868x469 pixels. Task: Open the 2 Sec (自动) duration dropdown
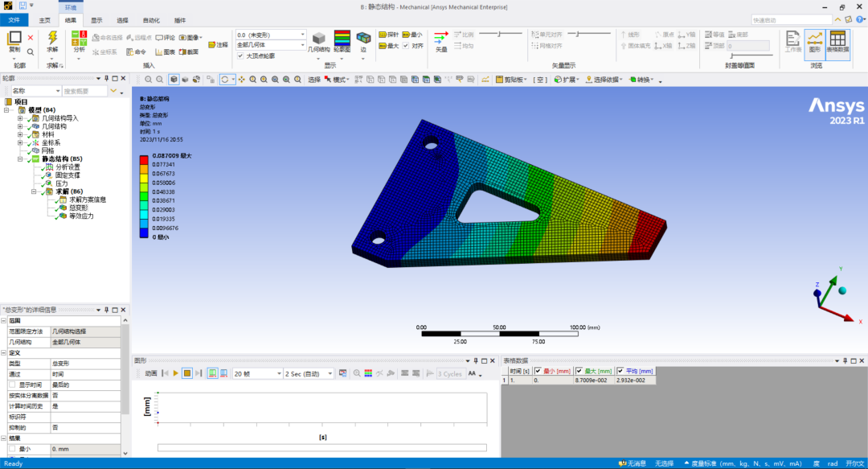(x=309, y=373)
